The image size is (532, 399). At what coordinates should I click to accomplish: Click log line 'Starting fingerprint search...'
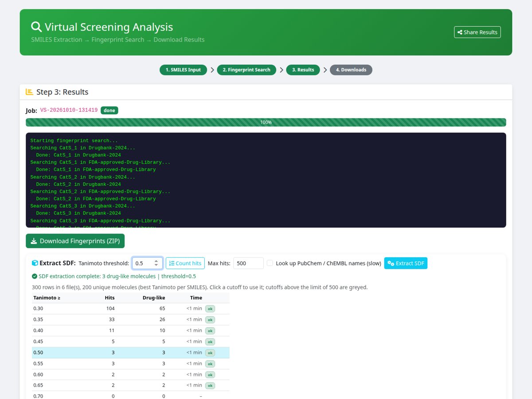pos(74,141)
